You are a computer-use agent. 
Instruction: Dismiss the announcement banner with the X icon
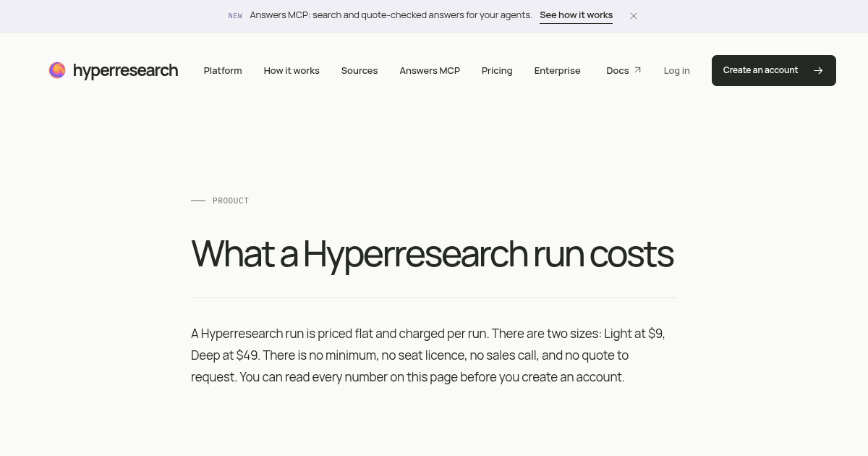pyautogui.click(x=634, y=16)
